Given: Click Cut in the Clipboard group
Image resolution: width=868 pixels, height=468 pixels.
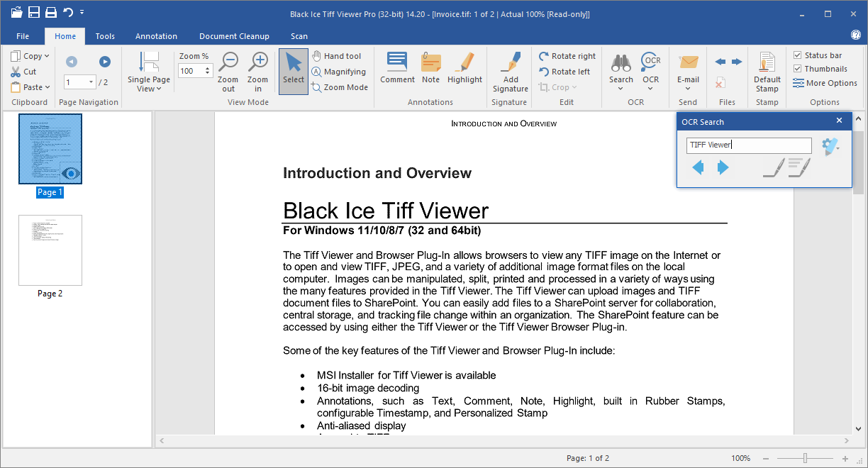Looking at the screenshot, I should [x=23, y=72].
